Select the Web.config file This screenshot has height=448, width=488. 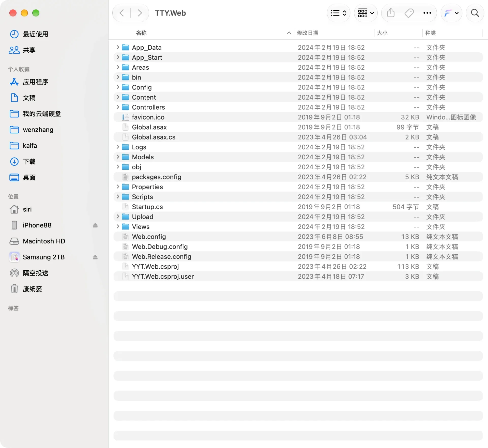tap(298, 237)
